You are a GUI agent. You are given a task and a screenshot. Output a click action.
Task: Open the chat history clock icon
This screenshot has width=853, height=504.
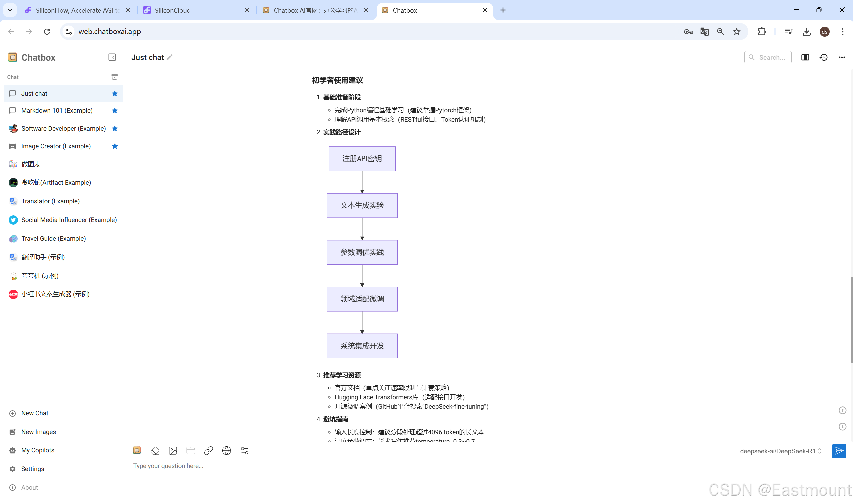[x=823, y=57]
